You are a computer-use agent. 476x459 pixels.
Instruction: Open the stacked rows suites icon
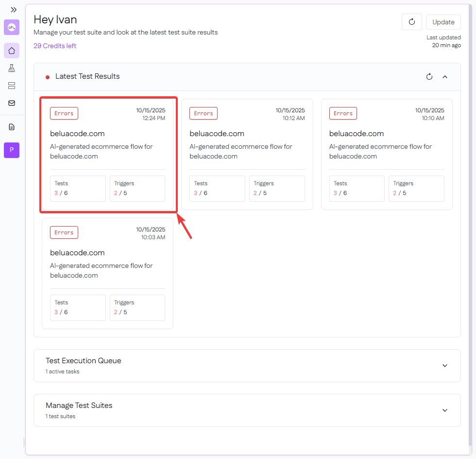click(x=12, y=86)
